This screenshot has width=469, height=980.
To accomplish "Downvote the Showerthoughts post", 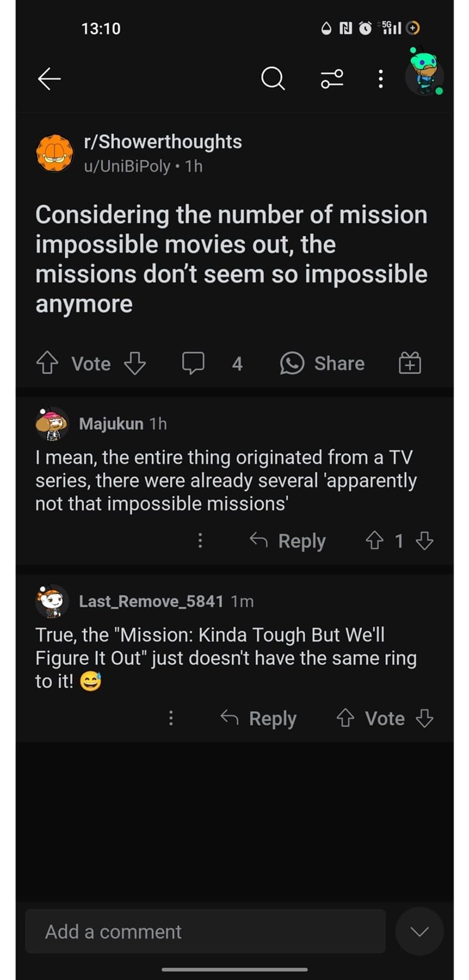I will click(135, 364).
